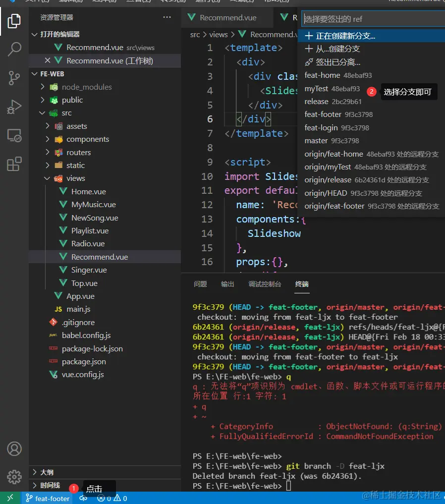Choose 签出已分离 option
Image resolution: width=445 pixels, height=504 pixels.
(372, 62)
